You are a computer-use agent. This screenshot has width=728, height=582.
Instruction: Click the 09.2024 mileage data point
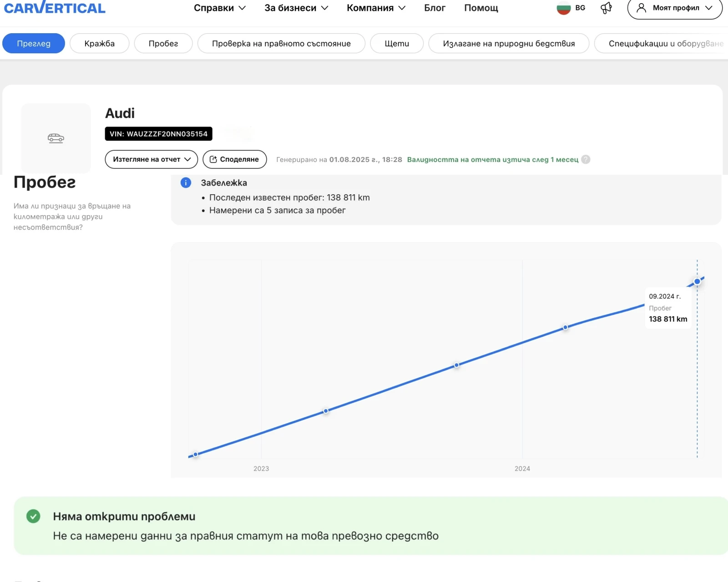697,282
